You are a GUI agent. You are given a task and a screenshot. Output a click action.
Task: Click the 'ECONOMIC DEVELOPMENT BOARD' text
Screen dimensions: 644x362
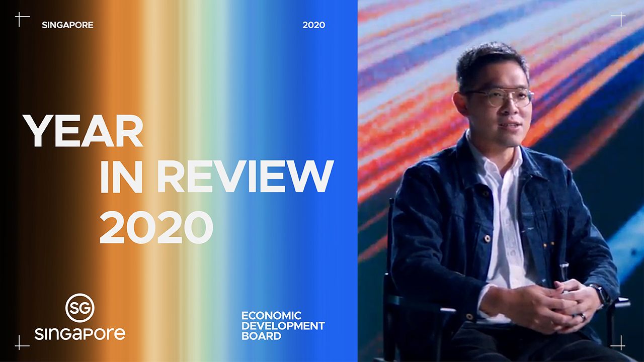tap(283, 326)
